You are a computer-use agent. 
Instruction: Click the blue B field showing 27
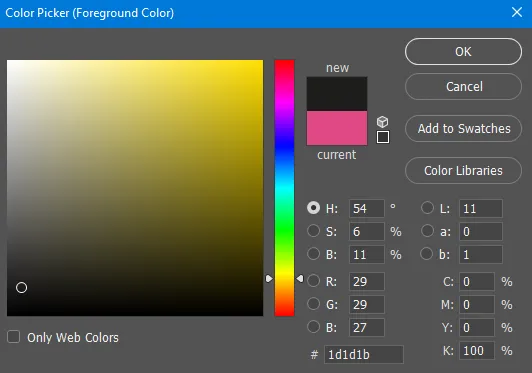click(x=367, y=328)
